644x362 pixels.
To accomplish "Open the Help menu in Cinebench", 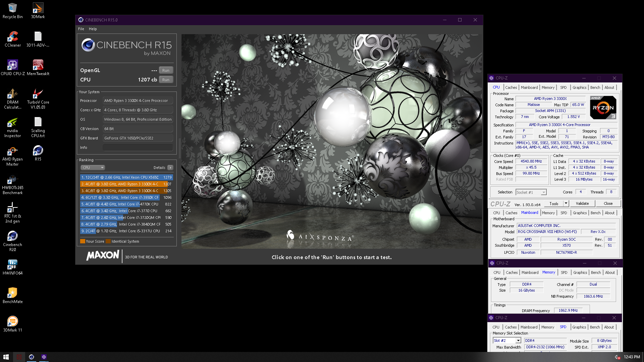I will coord(93,29).
